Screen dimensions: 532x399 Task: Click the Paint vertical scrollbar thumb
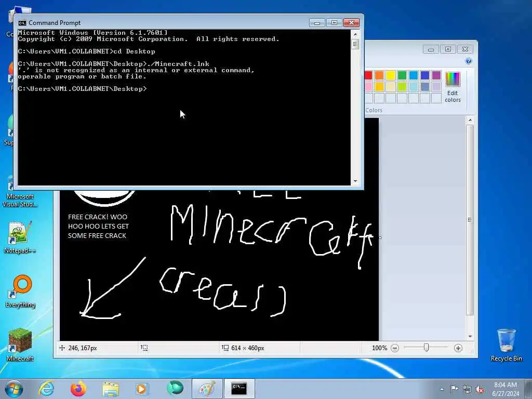470,220
